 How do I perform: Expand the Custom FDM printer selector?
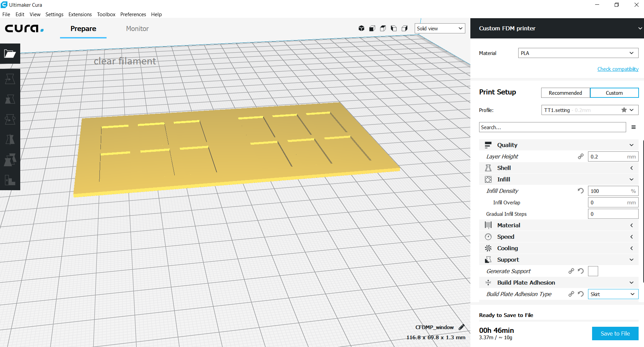pos(557,28)
